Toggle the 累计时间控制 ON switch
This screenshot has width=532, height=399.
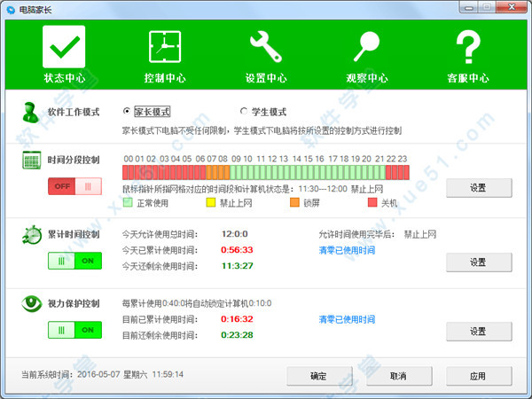tap(74, 262)
